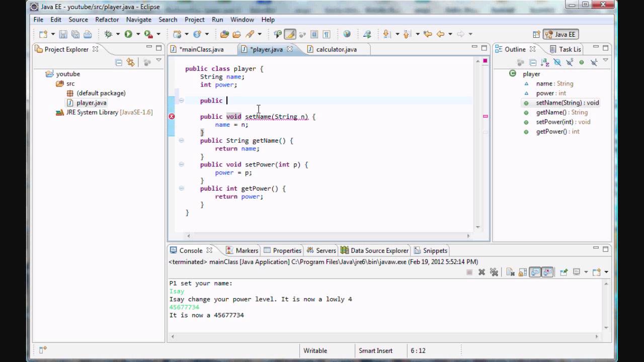Collapse All in Project Explorer toolbar
Screen dimensions: 644x362
pos(119,62)
